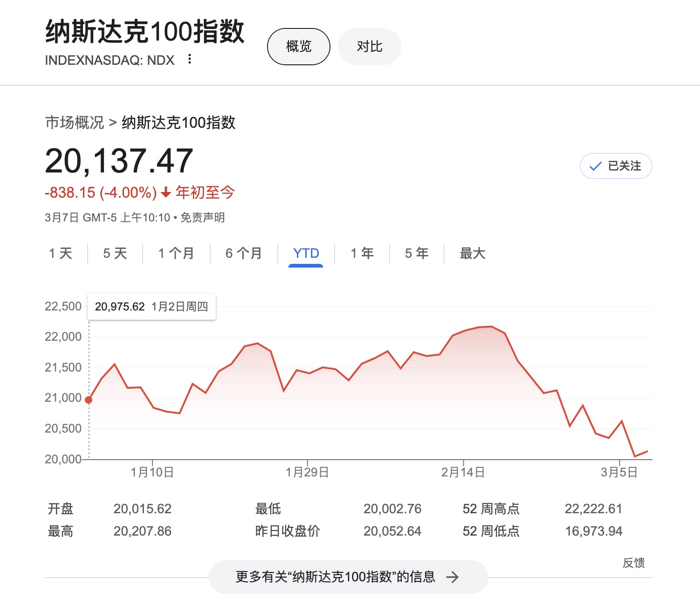
Task: Switch chart range to 最大
Action: 473,254
